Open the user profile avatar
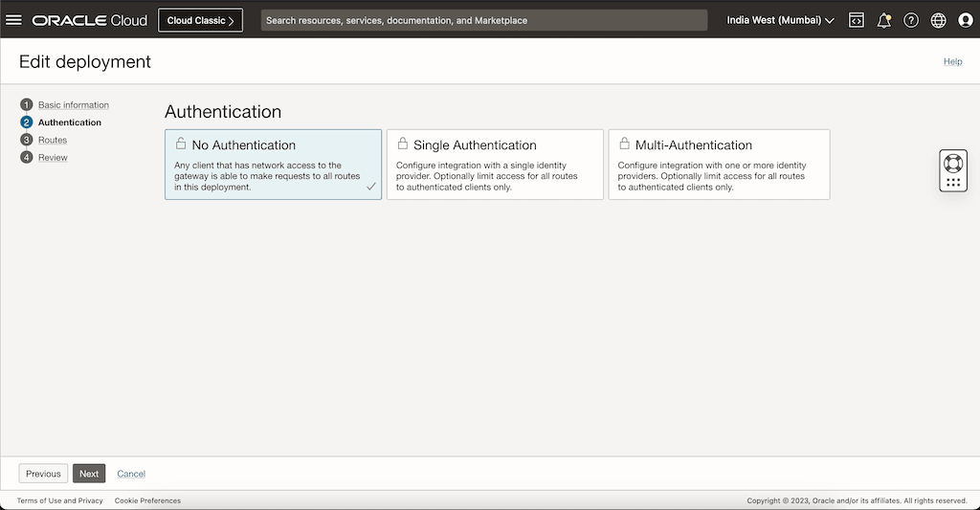 pyautogui.click(x=966, y=20)
